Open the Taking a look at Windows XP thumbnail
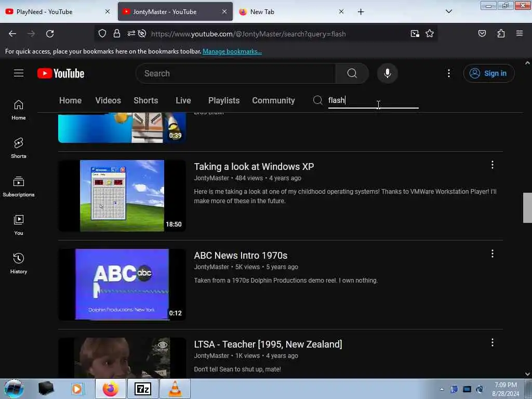This screenshot has width=532, height=399. [122, 196]
